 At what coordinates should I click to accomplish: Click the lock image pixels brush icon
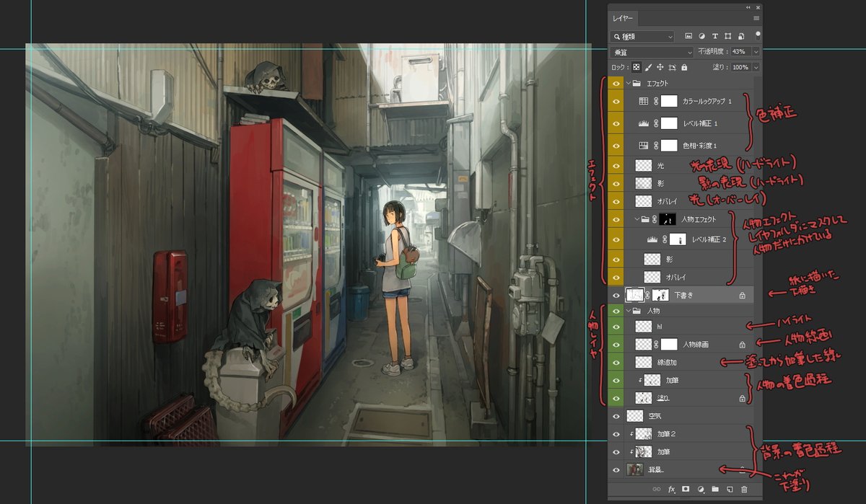pos(649,67)
